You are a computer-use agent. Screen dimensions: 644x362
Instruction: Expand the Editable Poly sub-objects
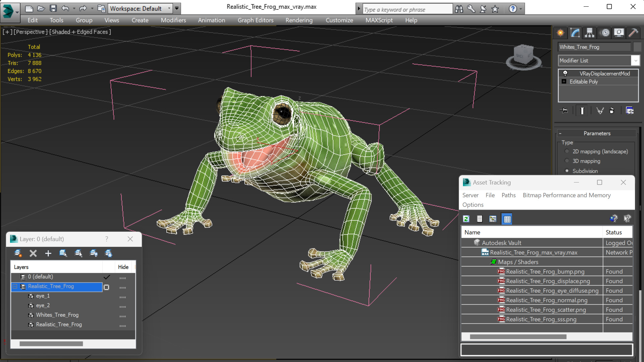[564, 81]
